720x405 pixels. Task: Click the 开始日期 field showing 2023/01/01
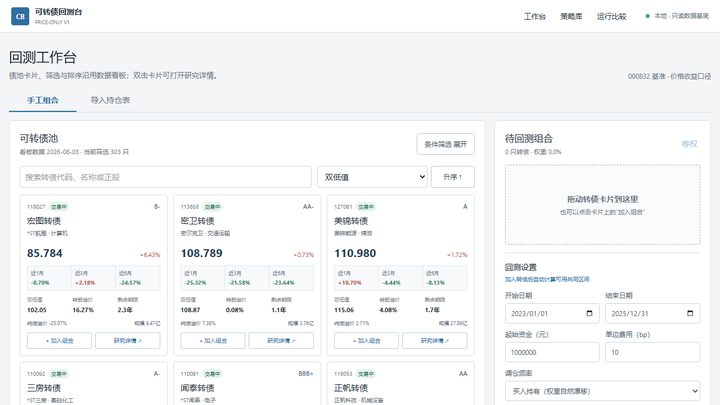coord(552,314)
